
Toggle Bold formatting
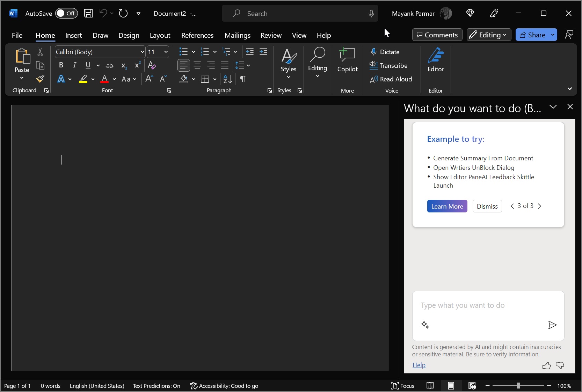[x=61, y=65]
